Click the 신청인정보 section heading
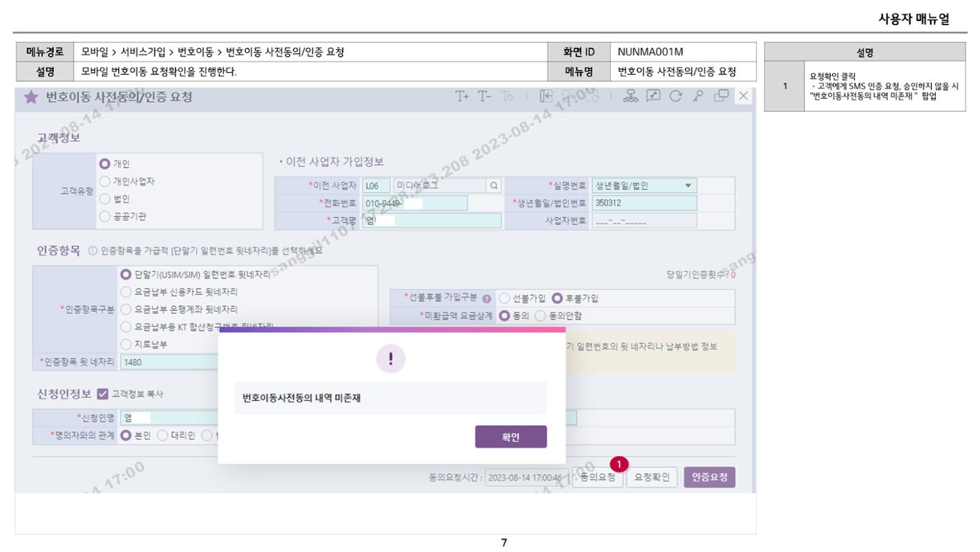980x552 pixels. [x=63, y=394]
